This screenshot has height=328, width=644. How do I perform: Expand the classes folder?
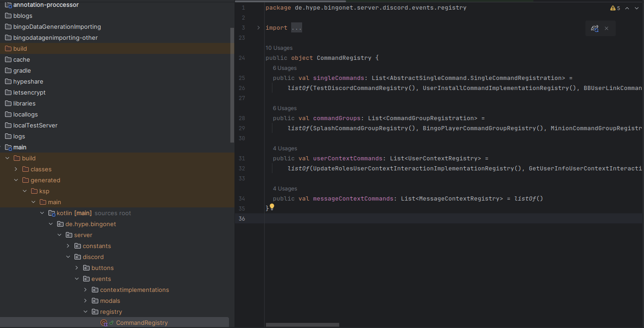pos(16,169)
